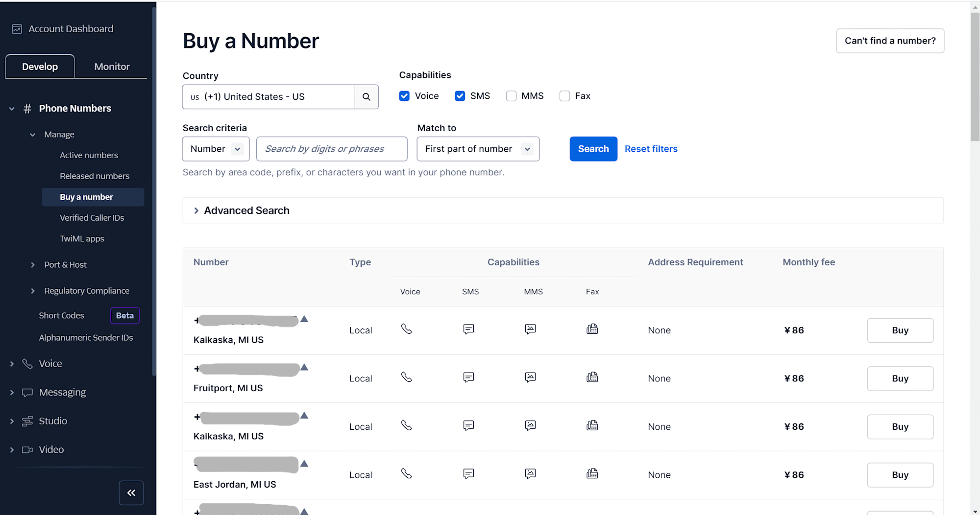This screenshot has width=980, height=515.
Task: Click fax icon in Fruitport row
Action: click(592, 377)
